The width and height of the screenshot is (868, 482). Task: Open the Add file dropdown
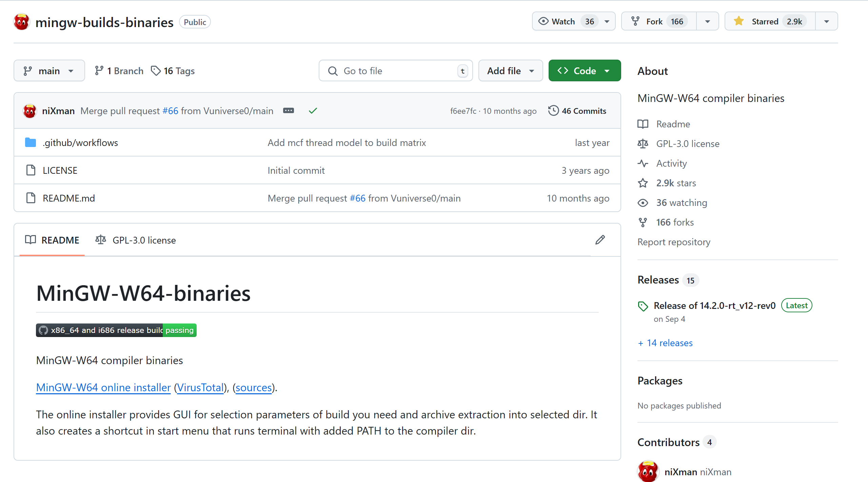click(510, 71)
